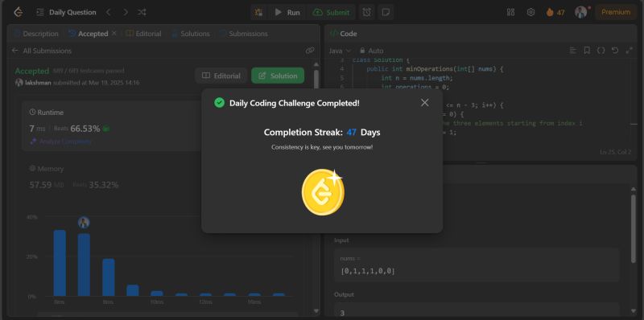The height and width of the screenshot is (320, 644).
Task: Run the code
Action: point(287,12)
